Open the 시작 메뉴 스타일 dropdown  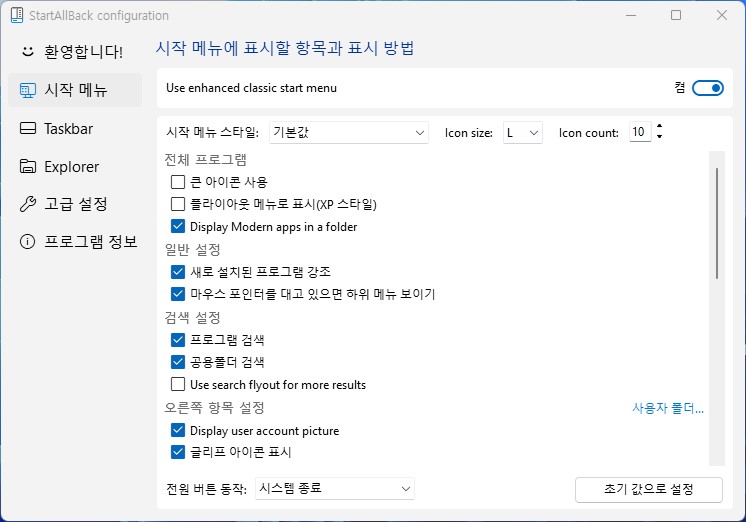[x=349, y=133]
